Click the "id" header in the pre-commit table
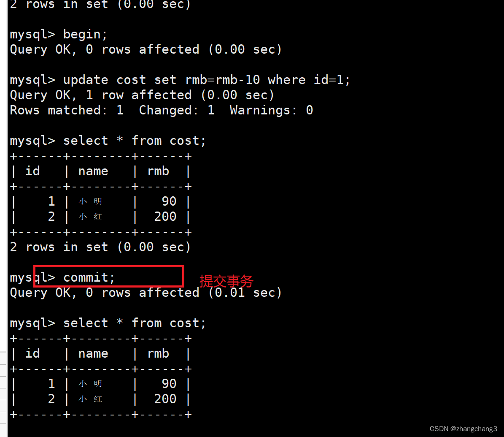 pos(32,171)
